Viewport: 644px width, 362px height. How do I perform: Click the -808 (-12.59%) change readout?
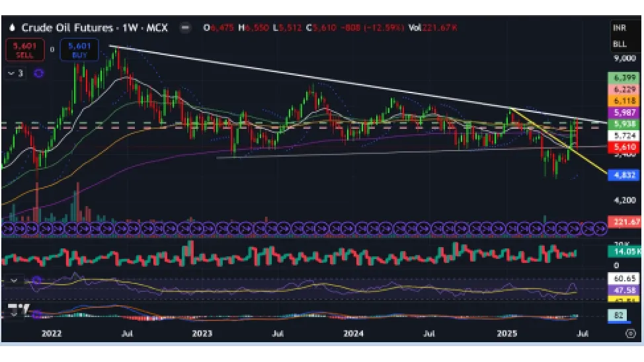372,28
